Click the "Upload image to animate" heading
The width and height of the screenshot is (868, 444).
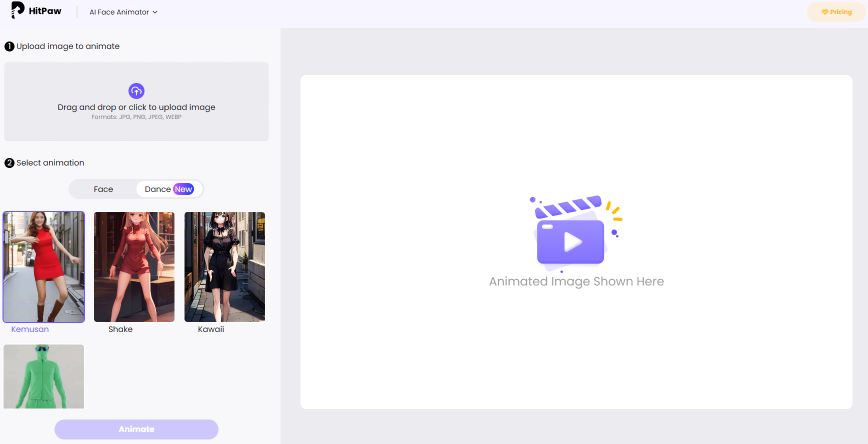[68, 46]
